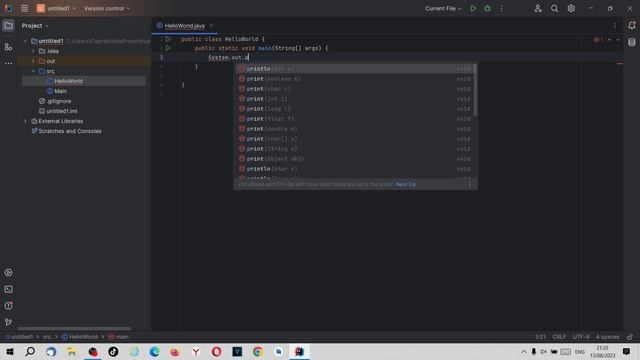Viewport: 640px width, 360px height.
Task: Run class from line 1 gutter arrow
Action: pos(168,39)
